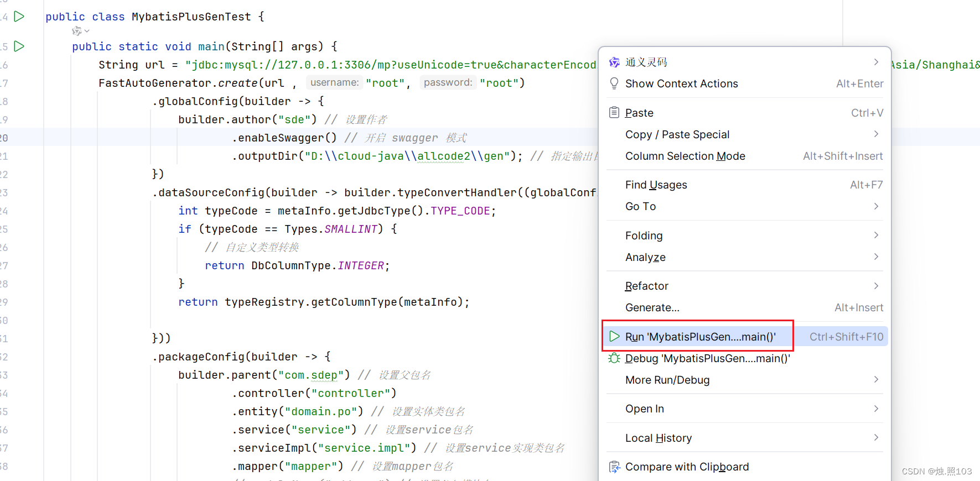
Task: Click typeRegistry.getColumnType(metaInfo) return statement
Action: (x=324, y=302)
